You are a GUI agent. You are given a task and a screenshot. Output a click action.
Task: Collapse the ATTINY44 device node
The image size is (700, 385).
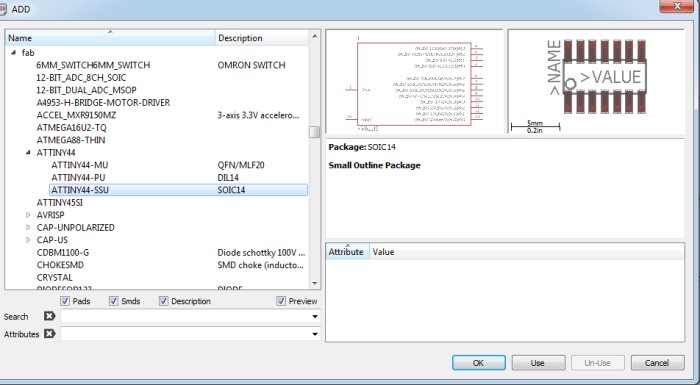[x=28, y=152]
